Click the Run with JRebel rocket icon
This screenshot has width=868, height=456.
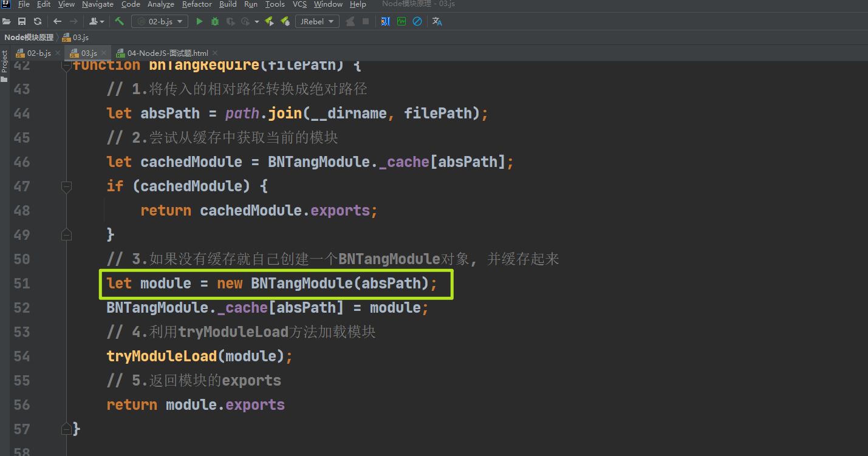tap(269, 21)
